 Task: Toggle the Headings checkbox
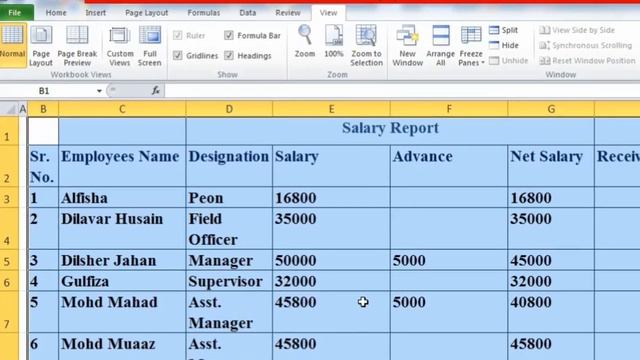pyautogui.click(x=229, y=55)
